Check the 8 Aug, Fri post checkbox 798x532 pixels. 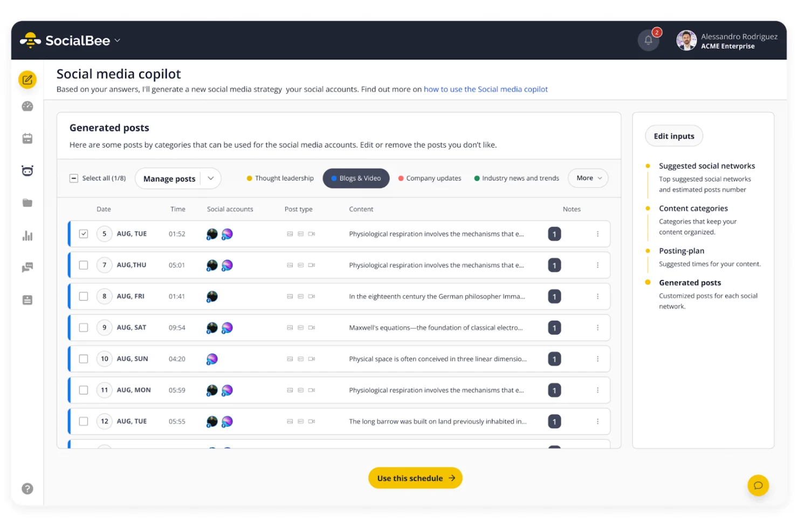pyautogui.click(x=84, y=296)
